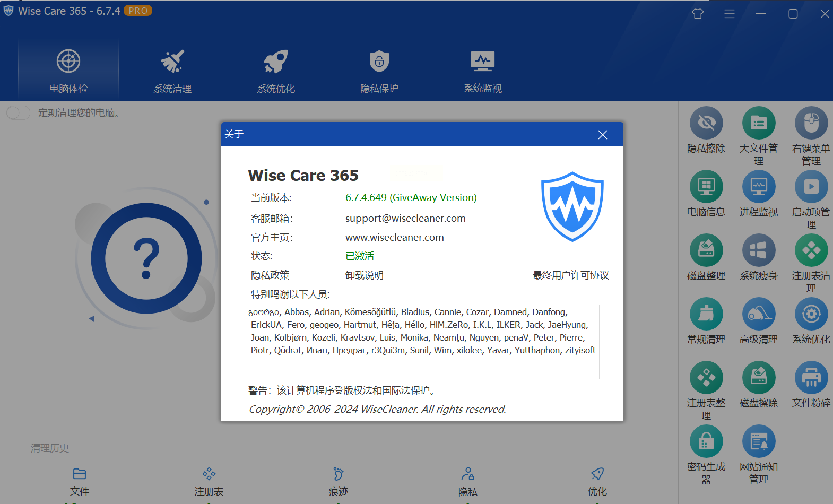Open the 文件粉碎 shredder tool
This screenshot has height=504, width=833.
point(811,385)
